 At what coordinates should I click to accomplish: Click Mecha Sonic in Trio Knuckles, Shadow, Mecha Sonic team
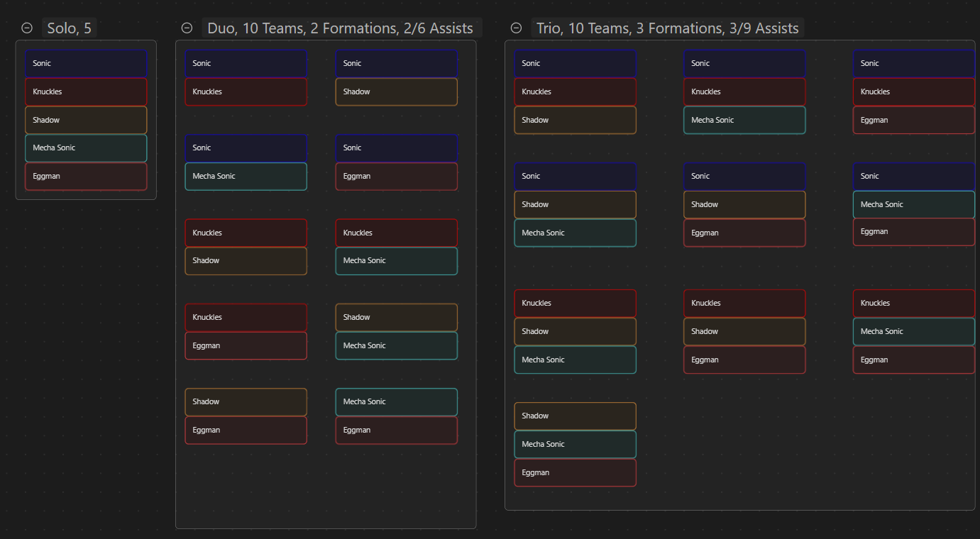pos(576,360)
